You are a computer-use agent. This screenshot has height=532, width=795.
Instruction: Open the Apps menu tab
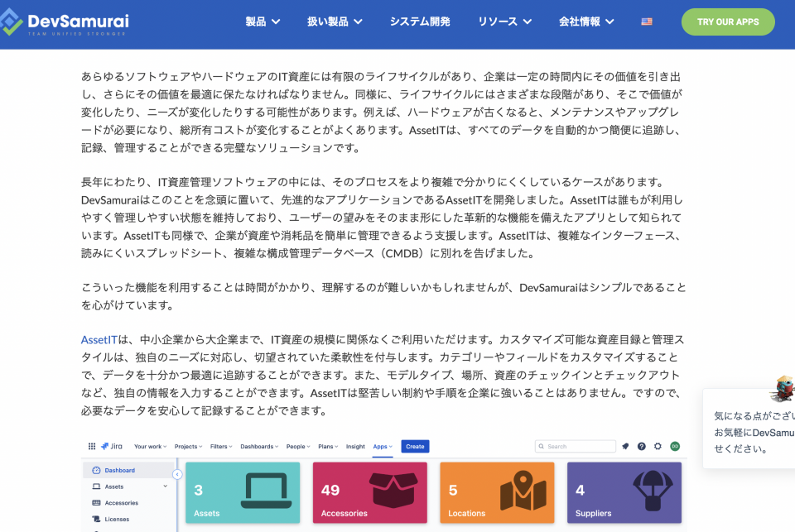(383, 447)
